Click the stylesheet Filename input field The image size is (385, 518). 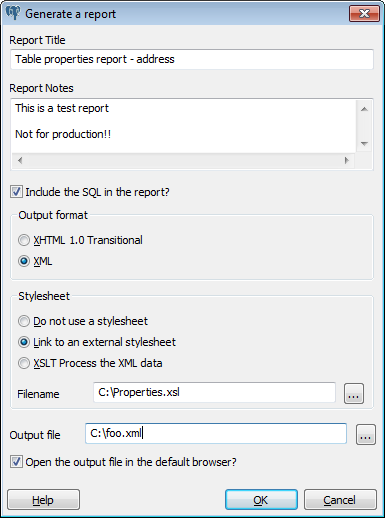(214, 392)
